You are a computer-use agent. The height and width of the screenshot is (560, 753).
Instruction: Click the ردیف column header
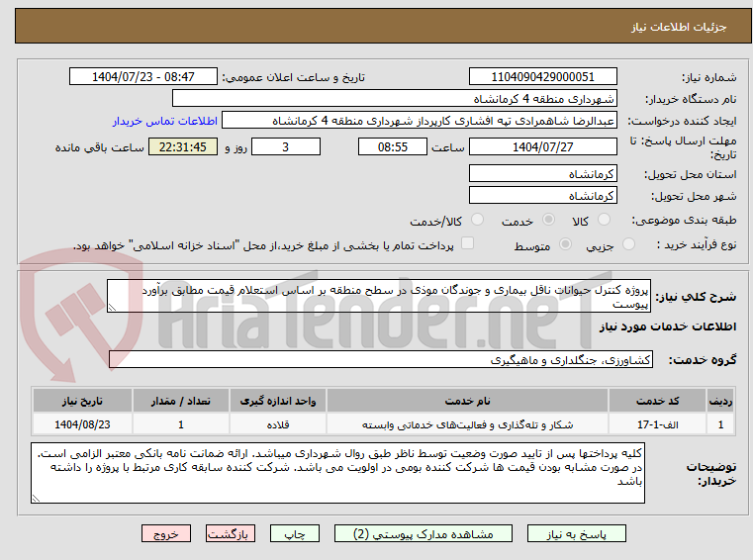pos(720,401)
